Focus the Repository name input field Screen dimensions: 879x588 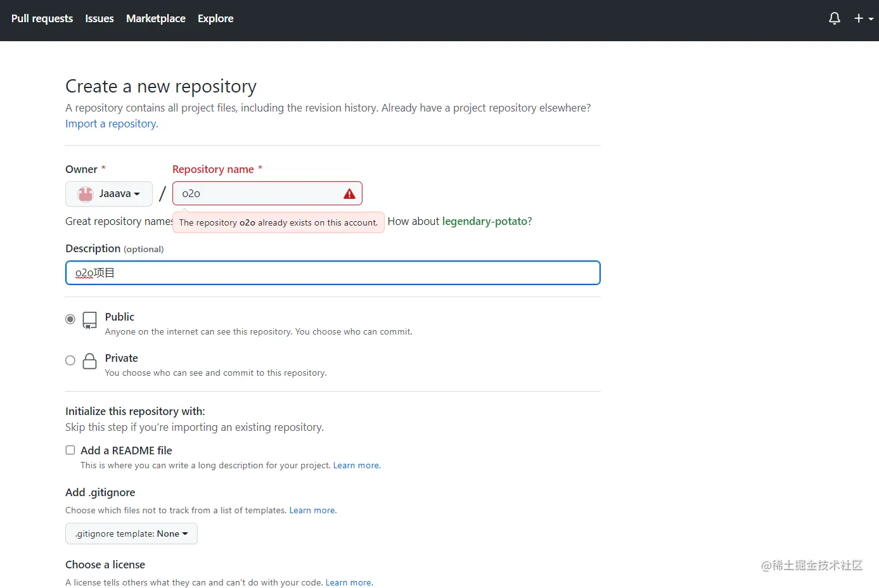tap(267, 194)
